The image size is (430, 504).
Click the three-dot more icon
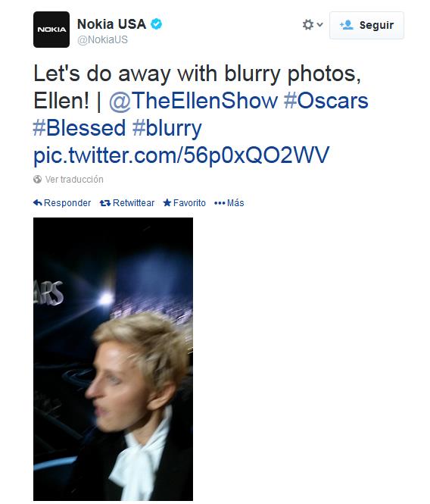coord(220,203)
